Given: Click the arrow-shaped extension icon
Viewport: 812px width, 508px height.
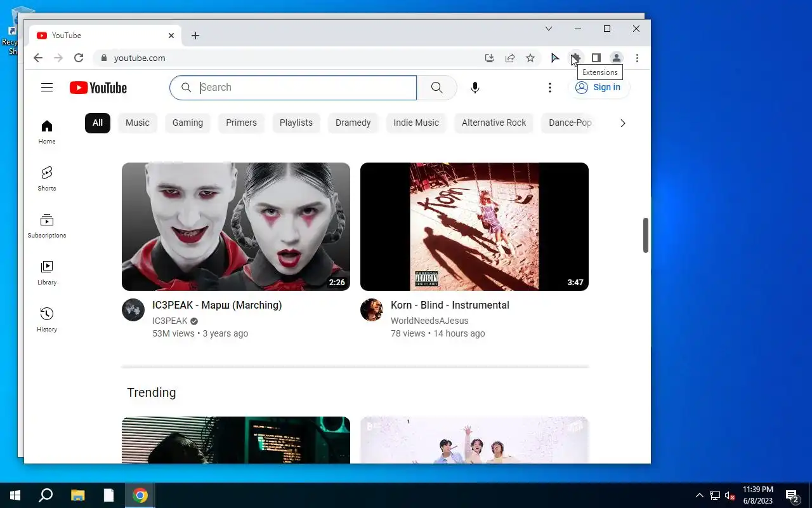Looking at the screenshot, I should [x=555, y=58].
